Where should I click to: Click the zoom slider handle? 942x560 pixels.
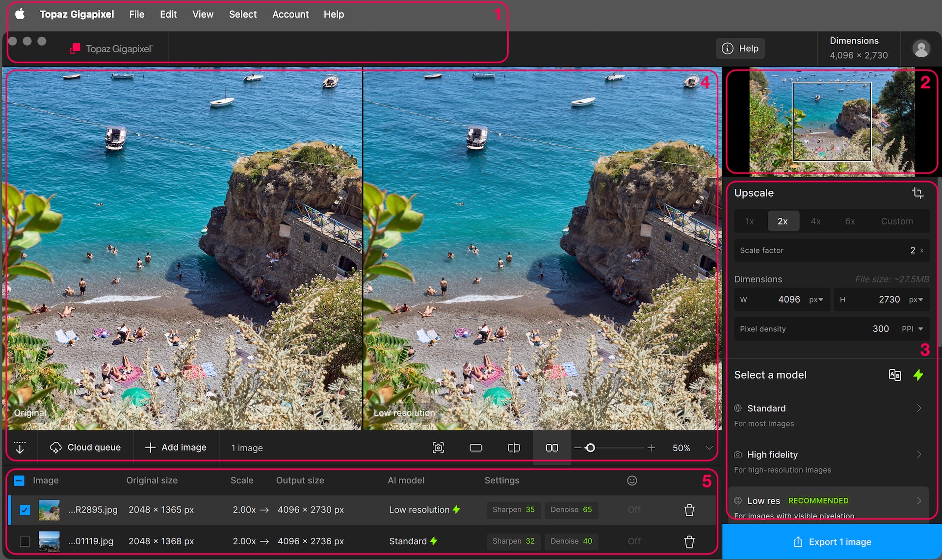[590, 448]
